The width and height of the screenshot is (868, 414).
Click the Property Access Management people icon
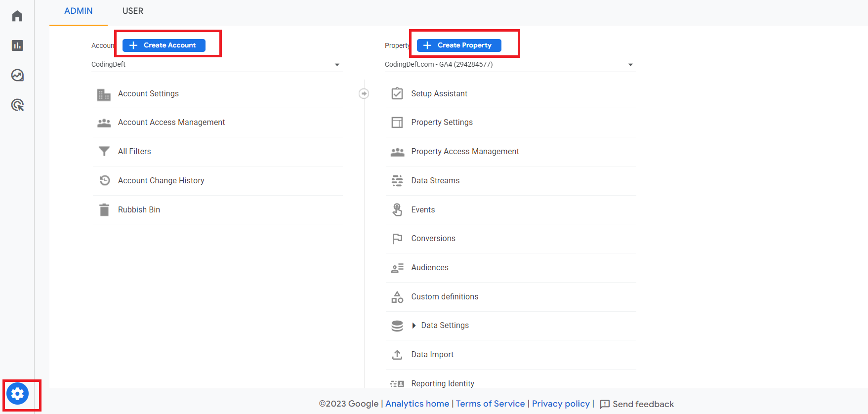(x=397, y=152)
